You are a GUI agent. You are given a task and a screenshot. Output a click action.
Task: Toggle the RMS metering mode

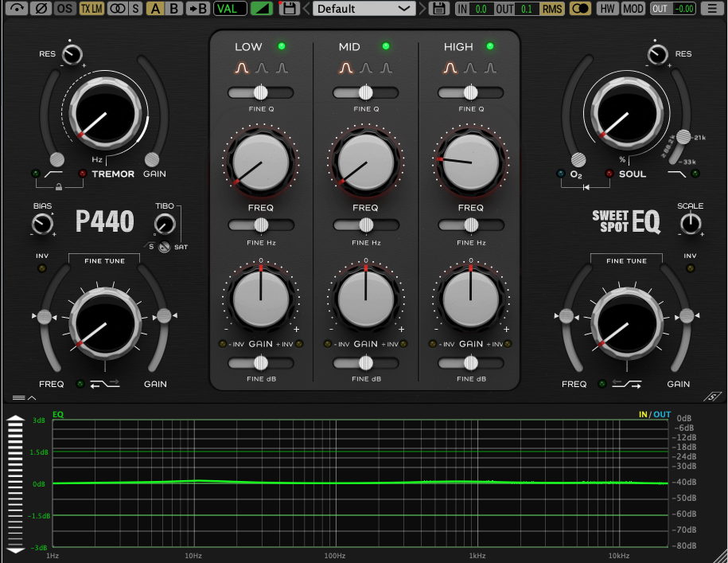[553, 10]
